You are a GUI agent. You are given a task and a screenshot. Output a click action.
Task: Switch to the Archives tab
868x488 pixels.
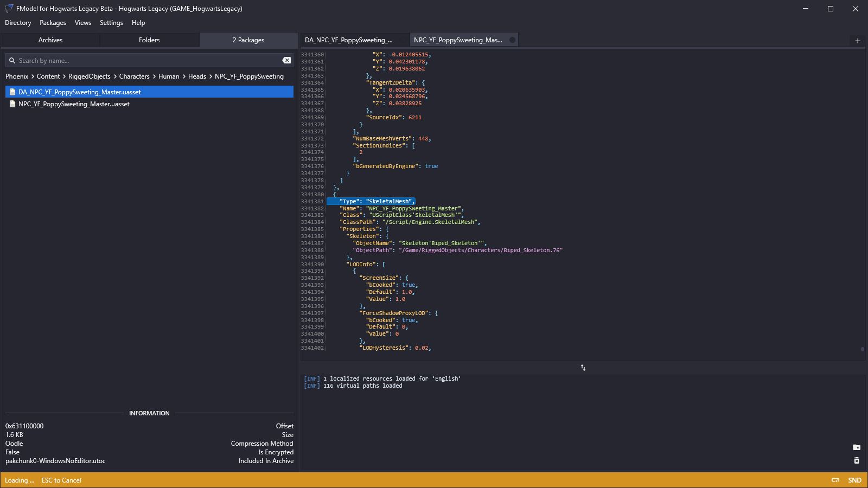[x=50, y=40]
